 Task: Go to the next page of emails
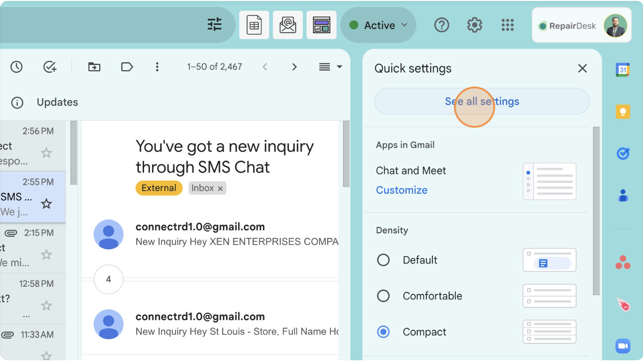coord(294,67)
